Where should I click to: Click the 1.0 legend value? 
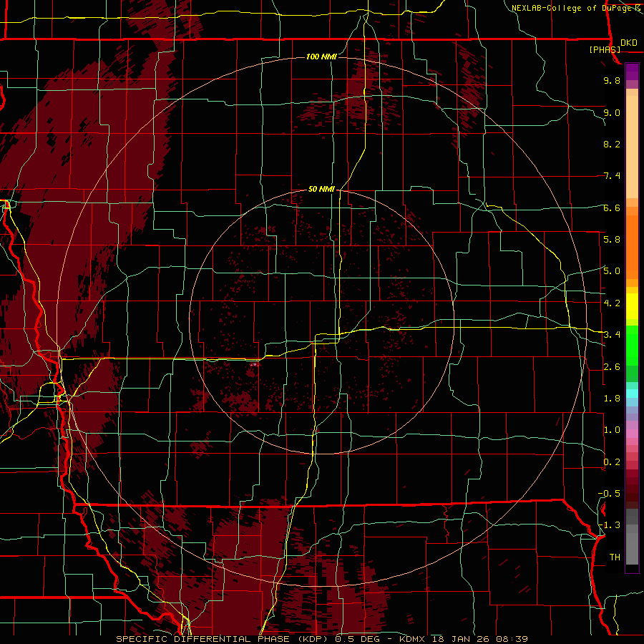(x=612, y=430)
